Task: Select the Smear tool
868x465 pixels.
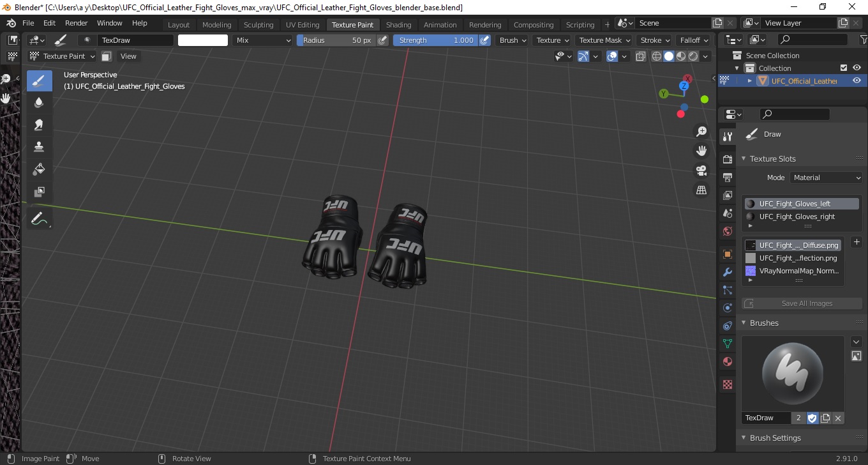Action: (39, 125)
